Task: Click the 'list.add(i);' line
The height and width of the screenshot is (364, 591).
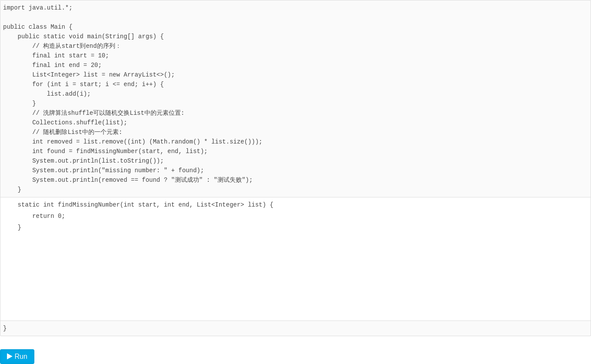Action: (x=69, y=94)
